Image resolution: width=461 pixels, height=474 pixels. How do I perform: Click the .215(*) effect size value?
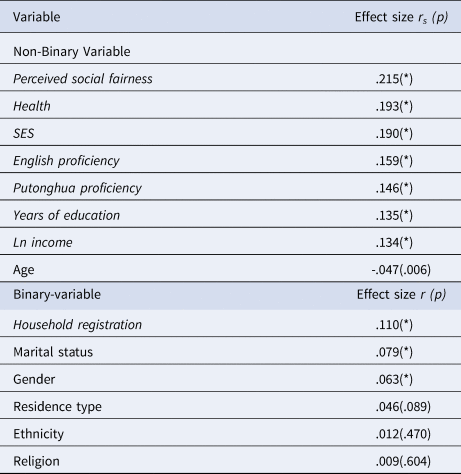394,79
